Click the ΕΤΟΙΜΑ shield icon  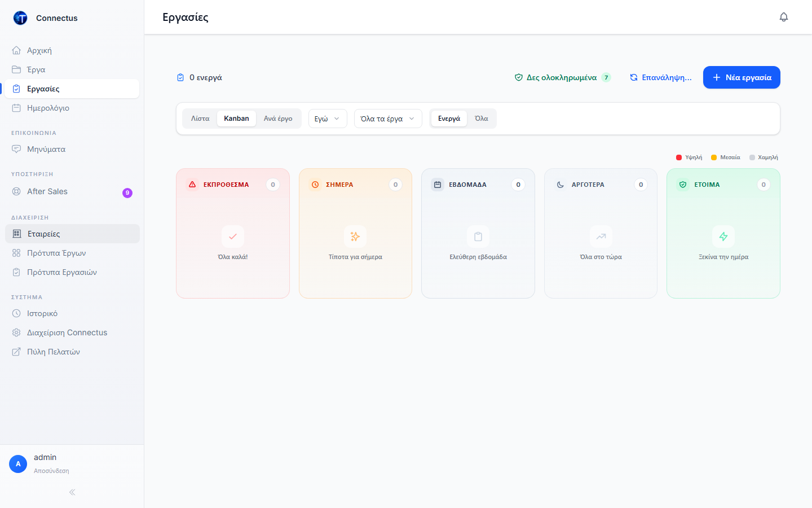click(683, 185)
